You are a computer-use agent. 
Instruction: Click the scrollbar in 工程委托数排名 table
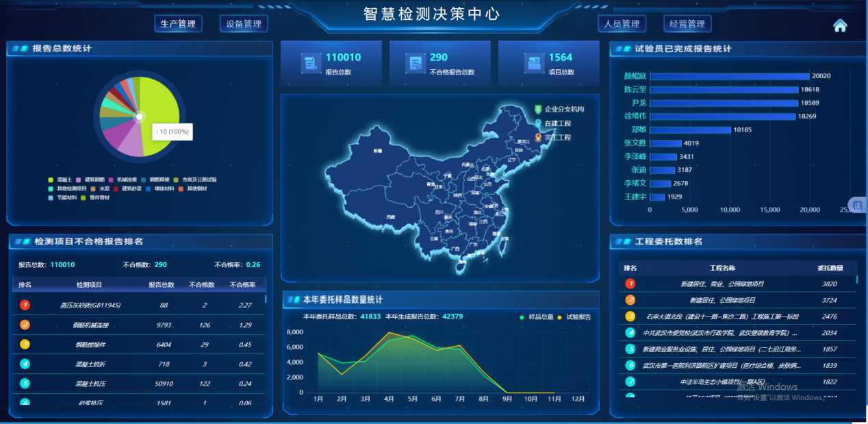click(x=857, y=279)
